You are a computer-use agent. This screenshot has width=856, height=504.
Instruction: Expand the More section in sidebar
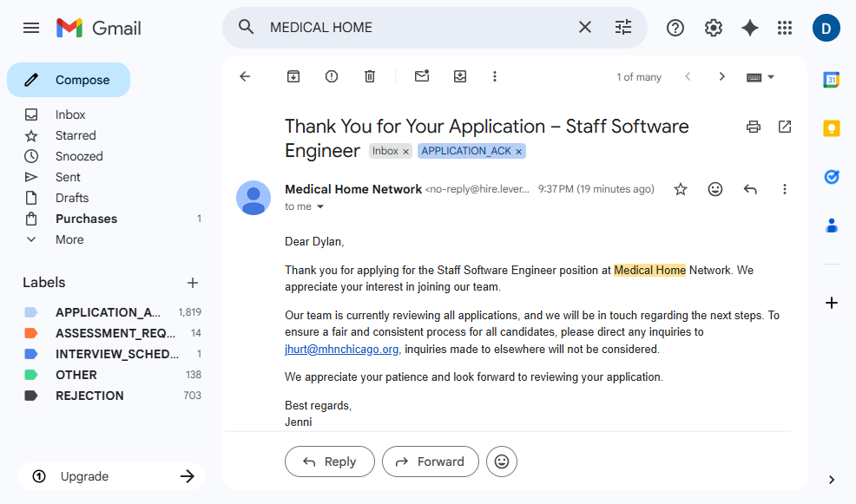click(x=69, y=239)
